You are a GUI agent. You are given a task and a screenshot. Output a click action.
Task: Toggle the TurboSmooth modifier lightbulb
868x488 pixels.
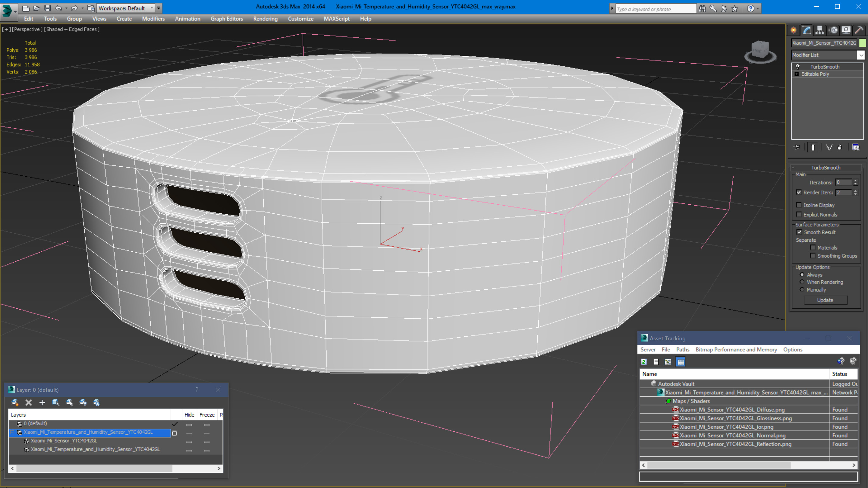797,67
